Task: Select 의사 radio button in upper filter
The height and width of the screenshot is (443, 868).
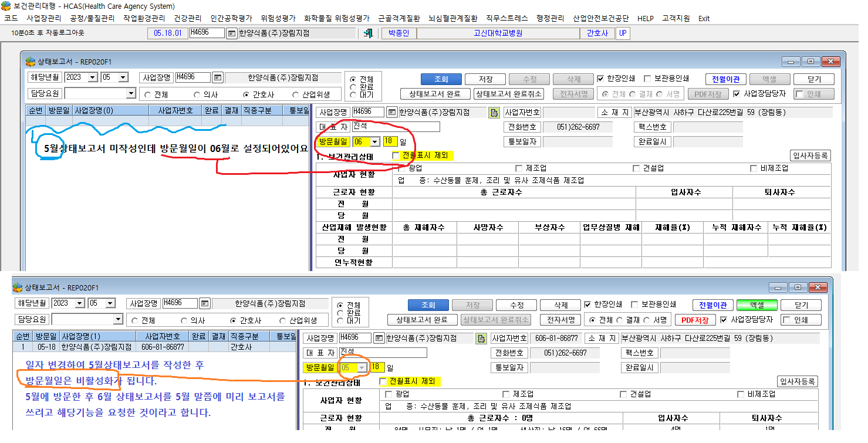Action: pos(198,94)
